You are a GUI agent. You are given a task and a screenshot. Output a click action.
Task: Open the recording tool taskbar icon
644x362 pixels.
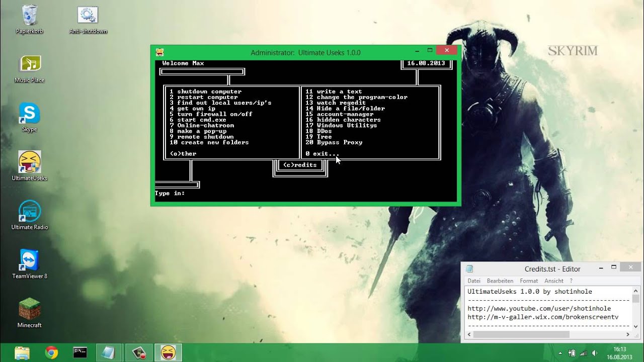(x=138, y=352)
